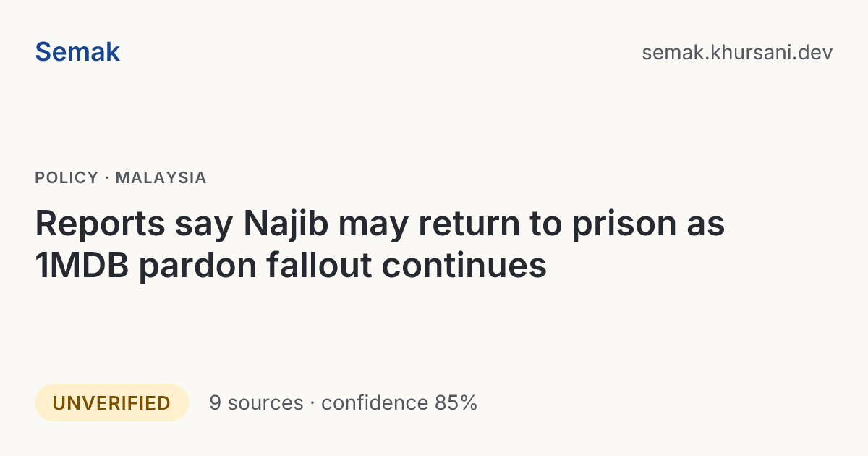This screenshot has width=868, height=456.
Task: Click the word confidence
Action: tap(375, 402)
